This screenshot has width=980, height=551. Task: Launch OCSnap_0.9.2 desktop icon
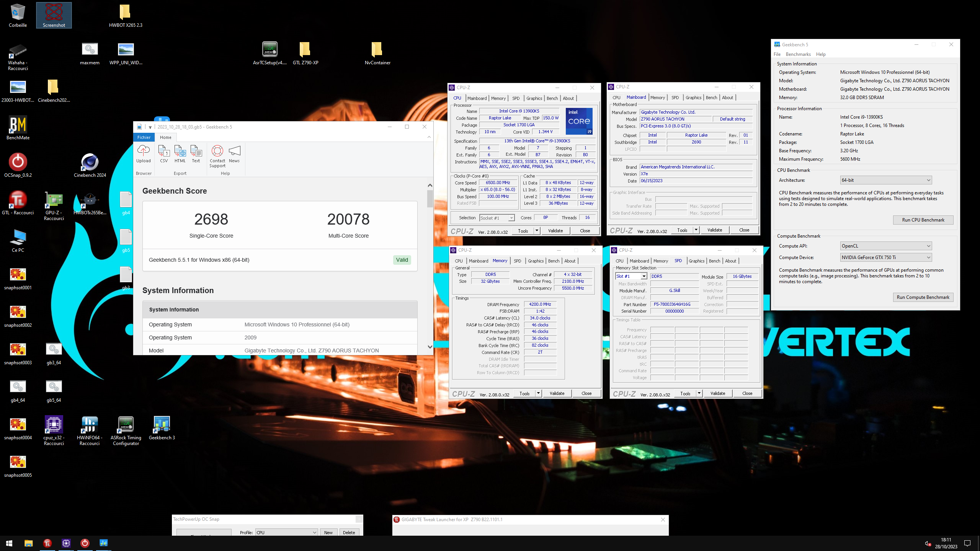pos(18,165)
